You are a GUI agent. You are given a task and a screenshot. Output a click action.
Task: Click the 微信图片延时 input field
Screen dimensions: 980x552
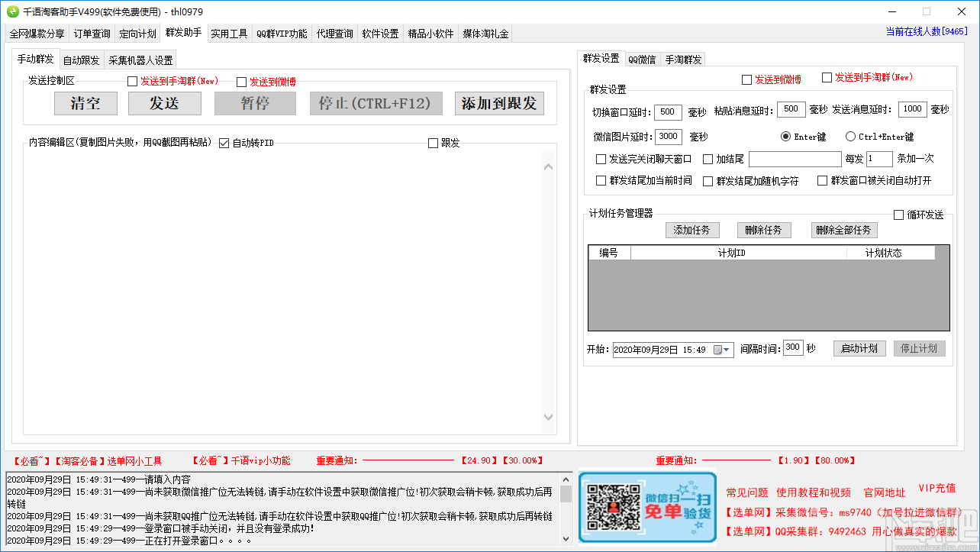point(669,137)
